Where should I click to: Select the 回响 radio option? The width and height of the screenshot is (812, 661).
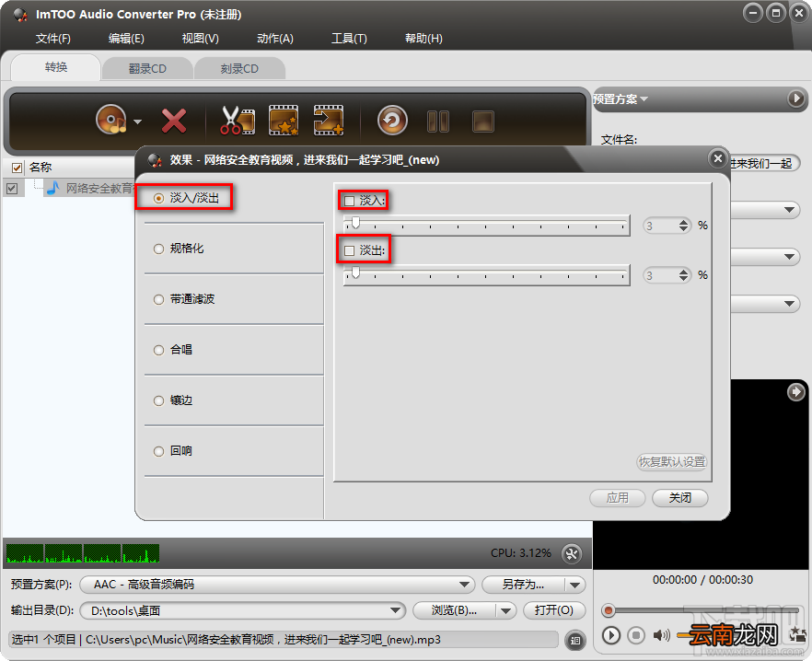pyautogui.click(x=158, y=451)
